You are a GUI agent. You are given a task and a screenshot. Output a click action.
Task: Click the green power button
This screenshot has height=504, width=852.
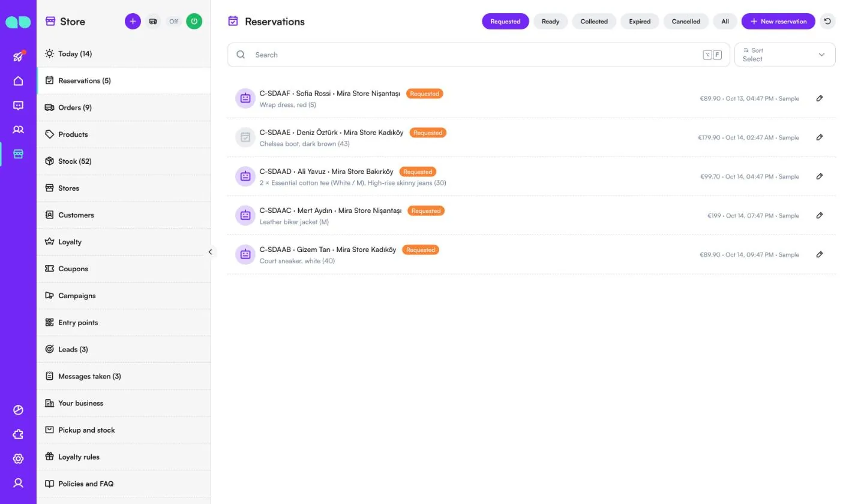coord(194,21)
